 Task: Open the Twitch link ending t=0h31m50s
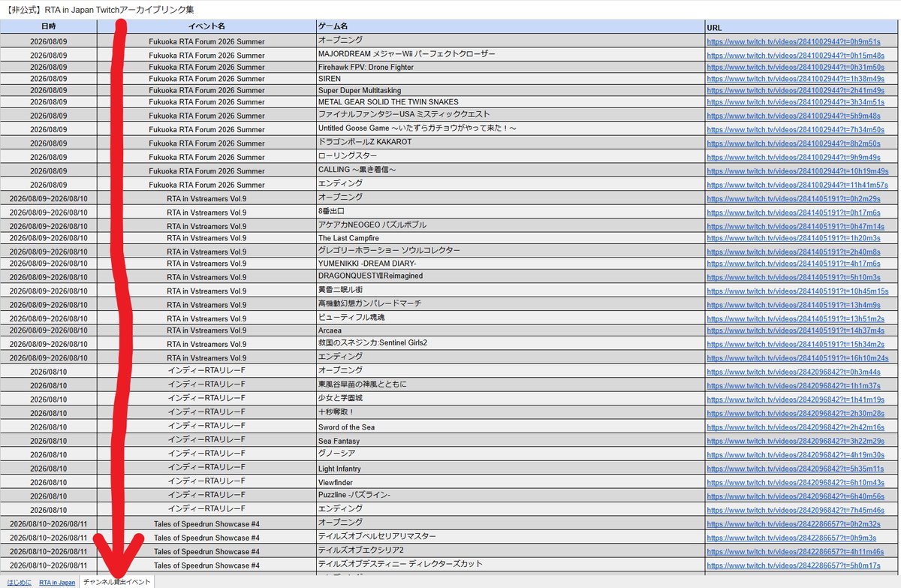(x=795, y=68)
